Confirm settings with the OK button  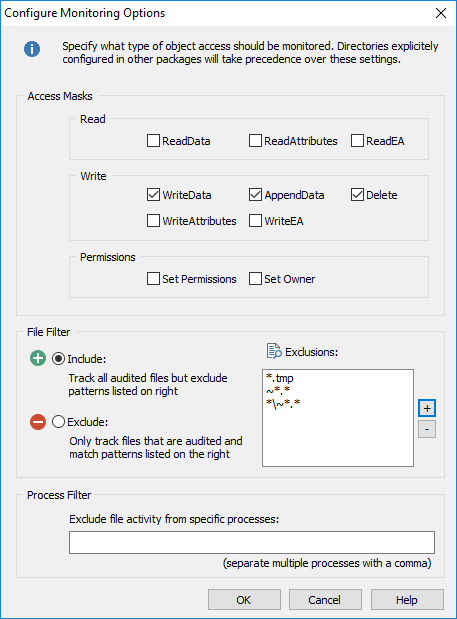coord(244,600)
